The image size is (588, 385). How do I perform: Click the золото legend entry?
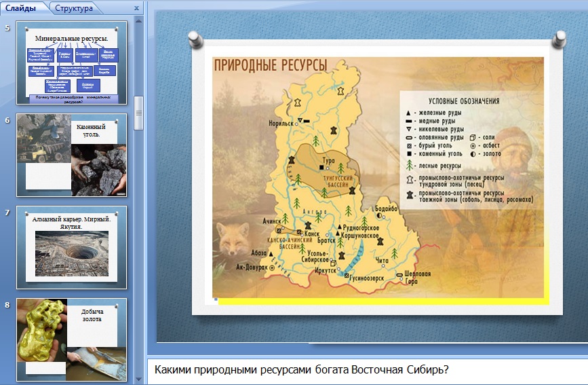click(x=485, y=153)
